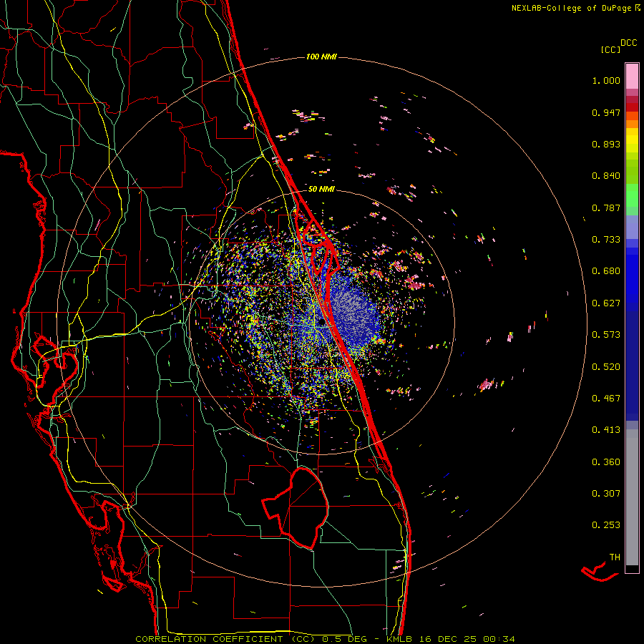Click the 0.733 scale value
Screen dimensions: 644x644
click(x=606, y=240)
